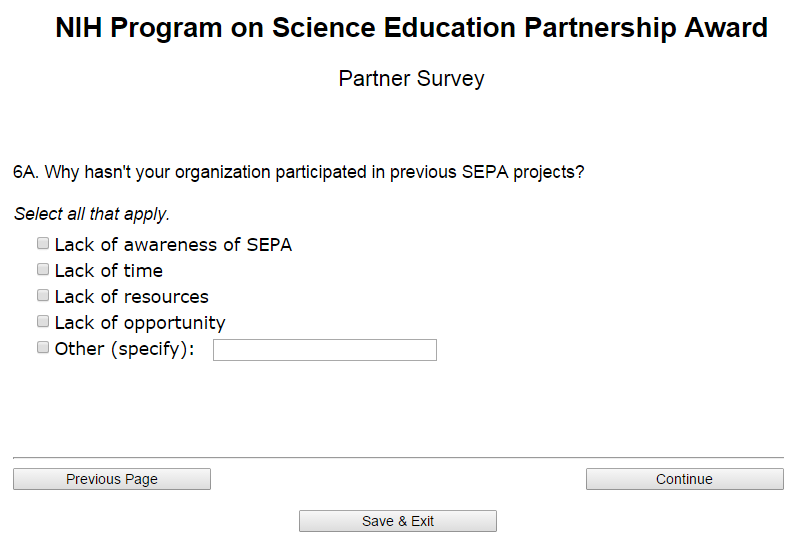Click the "Select all that apply" instruction
This screenshot has height=539, width=800.
tap(91, 214)
